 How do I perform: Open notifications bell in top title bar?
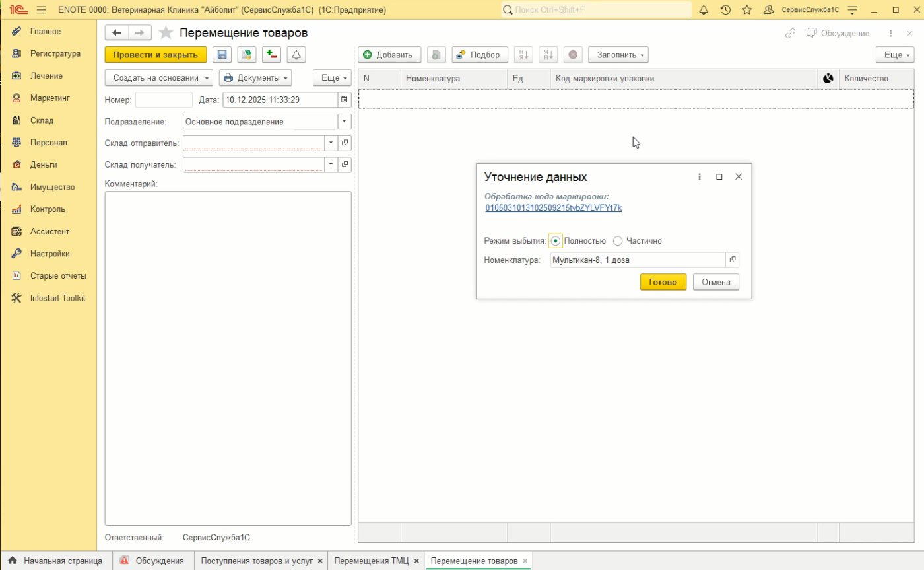tap(704, 10)
